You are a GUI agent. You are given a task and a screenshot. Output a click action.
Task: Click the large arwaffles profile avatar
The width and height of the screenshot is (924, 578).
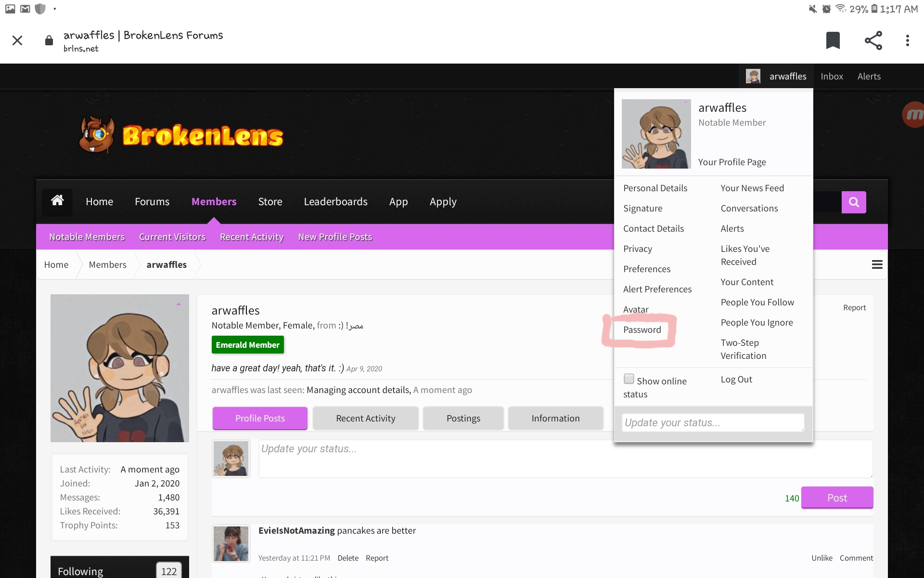pyautogui.click(x=120, y=368)
